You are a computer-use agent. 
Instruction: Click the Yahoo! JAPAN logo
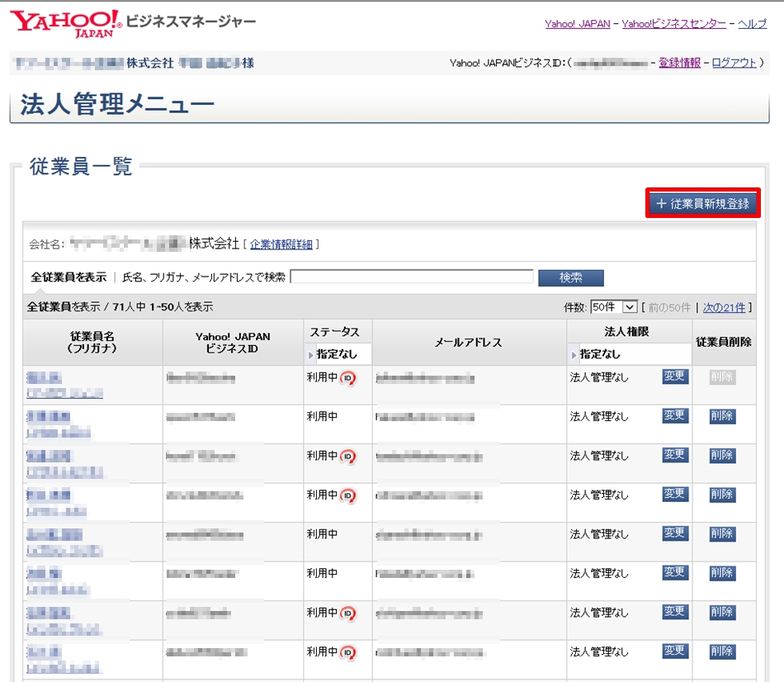click(66, 24)
